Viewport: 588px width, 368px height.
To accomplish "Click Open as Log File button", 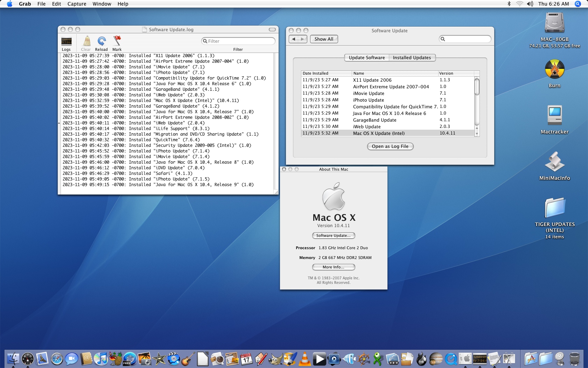I will click(x=390, y=146).
